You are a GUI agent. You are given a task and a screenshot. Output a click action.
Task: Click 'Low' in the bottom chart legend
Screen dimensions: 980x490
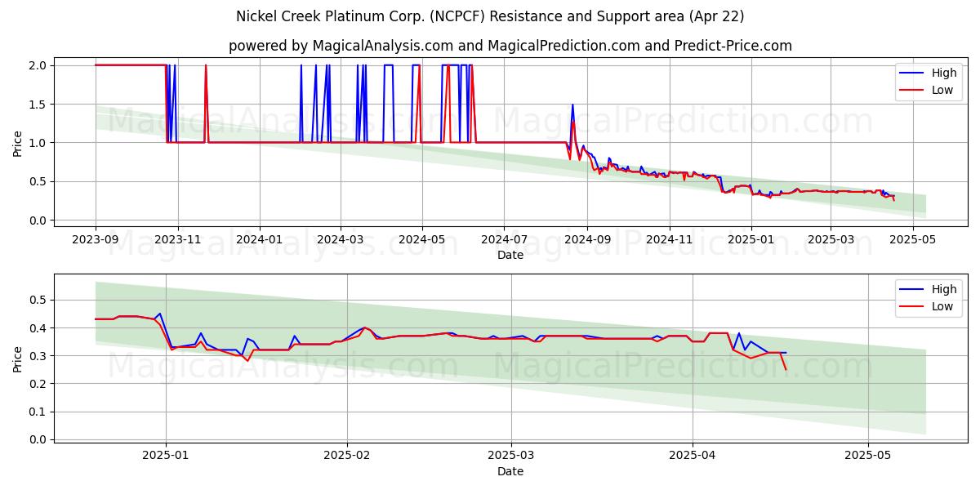tap(942, 306)
